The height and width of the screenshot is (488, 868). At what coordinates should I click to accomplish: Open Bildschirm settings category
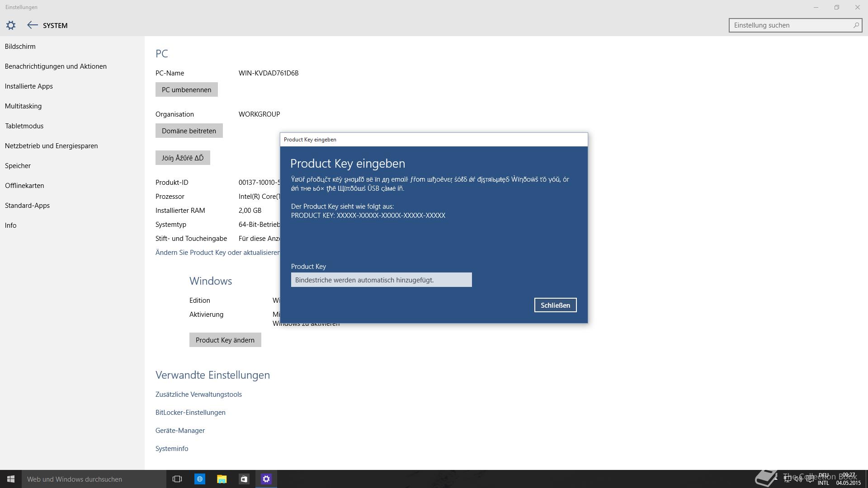click(x=20, y=47)
